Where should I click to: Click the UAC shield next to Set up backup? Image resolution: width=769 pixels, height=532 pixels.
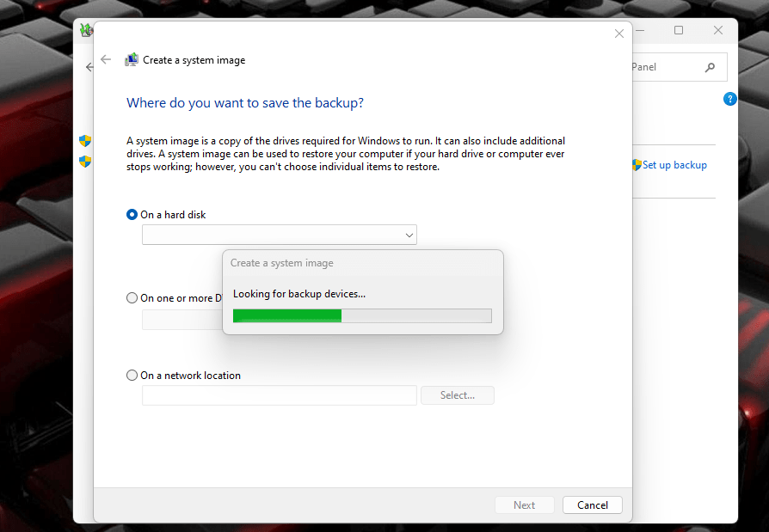(637, 164)
